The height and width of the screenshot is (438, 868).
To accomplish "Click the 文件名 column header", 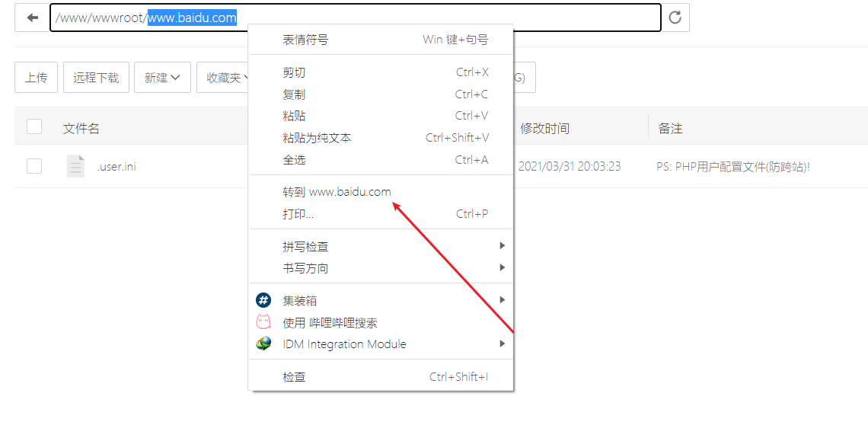I will 81,129.
